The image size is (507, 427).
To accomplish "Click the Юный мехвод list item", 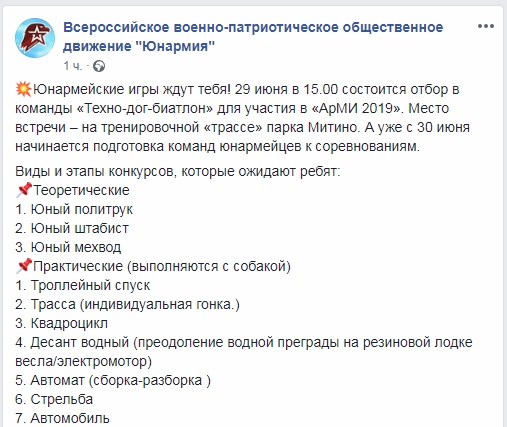I will pos(68,247).
